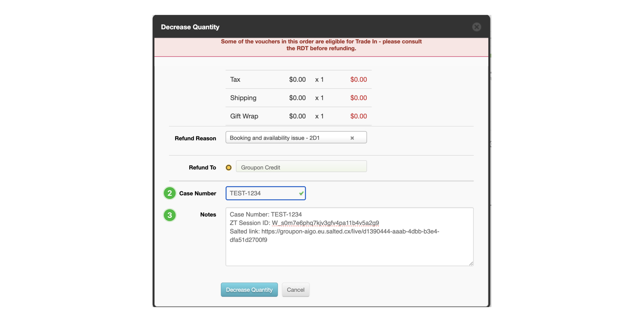Clear the selected Refund Reason
This screenshot has height=322, width=644.
tap(352, 138)
